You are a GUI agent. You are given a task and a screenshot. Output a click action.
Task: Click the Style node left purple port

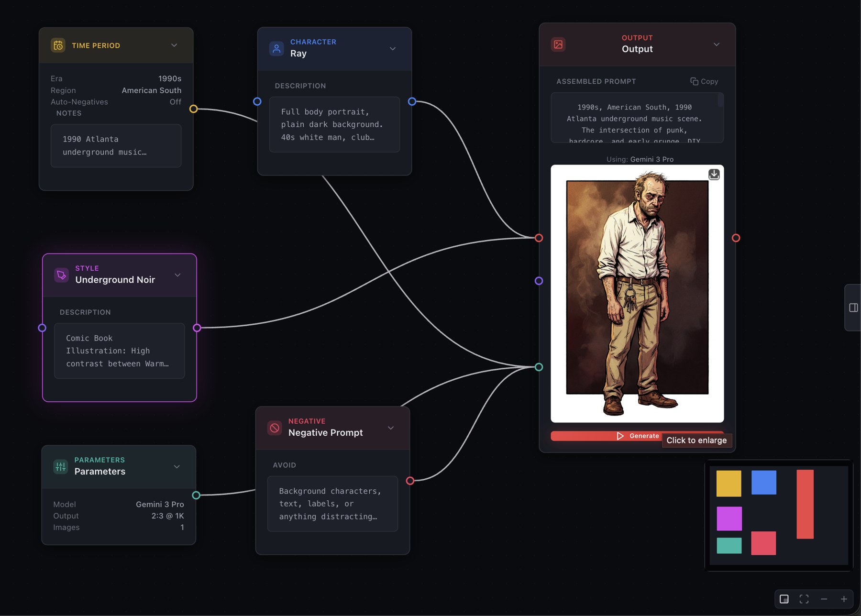point(42,328)
